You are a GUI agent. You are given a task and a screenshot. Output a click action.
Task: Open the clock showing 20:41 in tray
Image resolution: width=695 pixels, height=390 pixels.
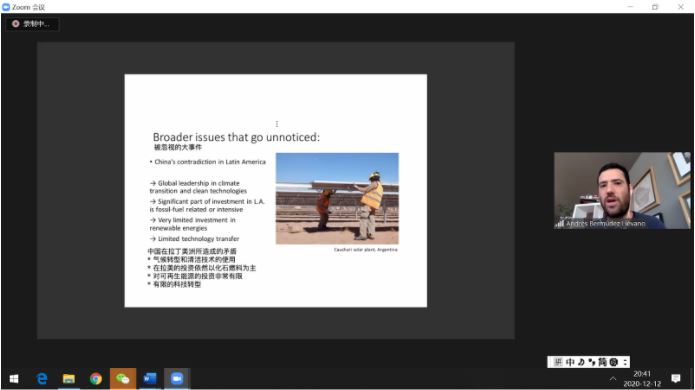[x=642, y=379]
